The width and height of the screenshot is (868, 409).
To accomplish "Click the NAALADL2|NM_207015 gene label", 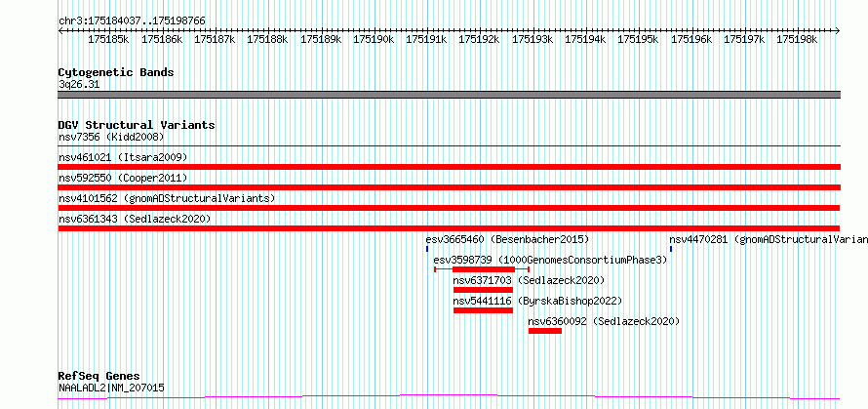I will [111, 388].
